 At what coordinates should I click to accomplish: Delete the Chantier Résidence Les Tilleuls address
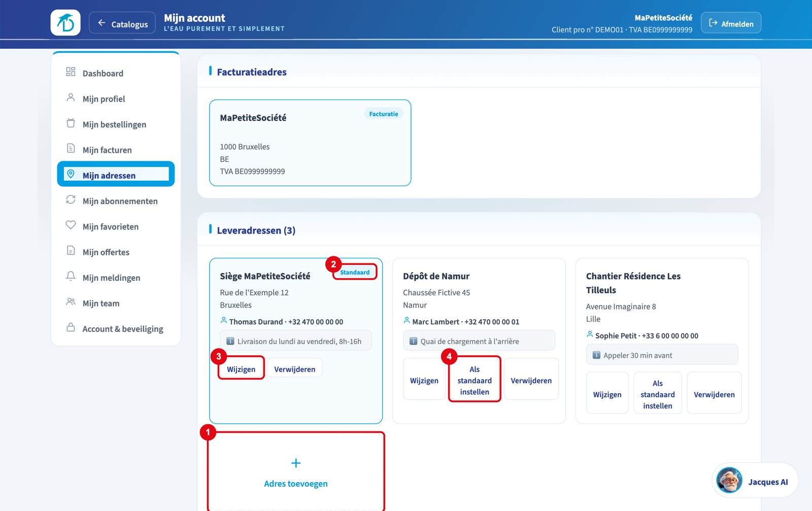point(715,394)
